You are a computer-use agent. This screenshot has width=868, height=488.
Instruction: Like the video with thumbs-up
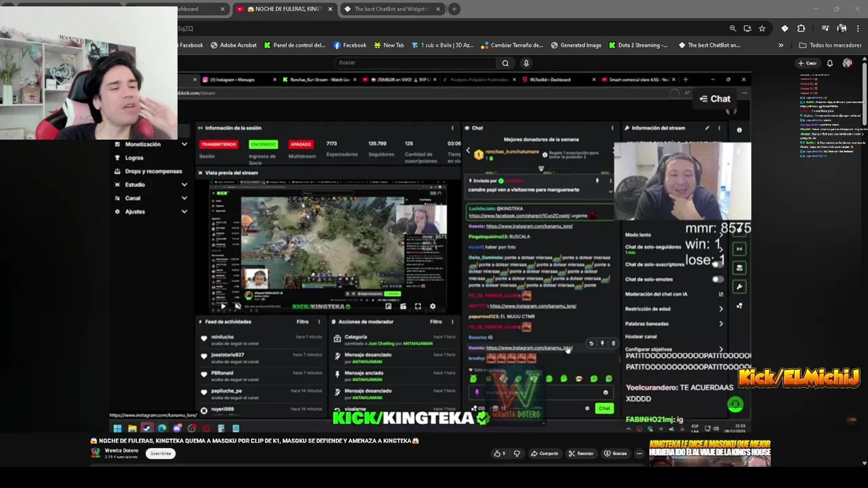[499, 453]
